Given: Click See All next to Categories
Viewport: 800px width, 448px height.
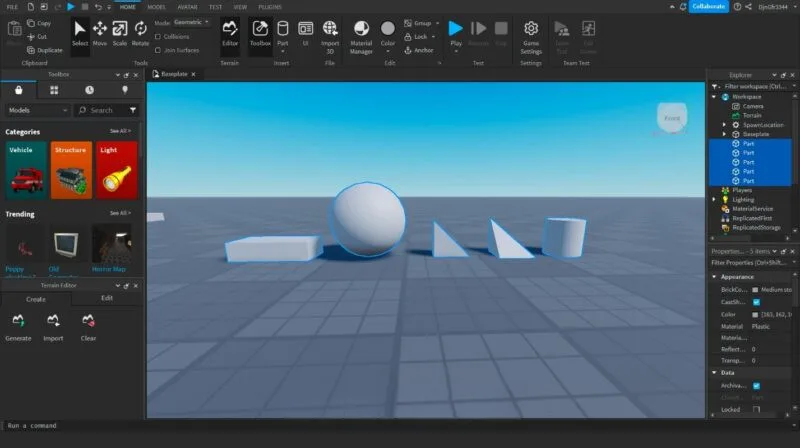Looking at the screenshot, I should coord(120,131).
